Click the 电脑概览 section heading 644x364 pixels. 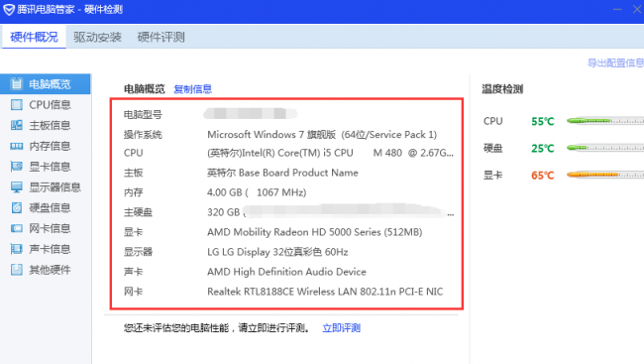tap(145, 89)
